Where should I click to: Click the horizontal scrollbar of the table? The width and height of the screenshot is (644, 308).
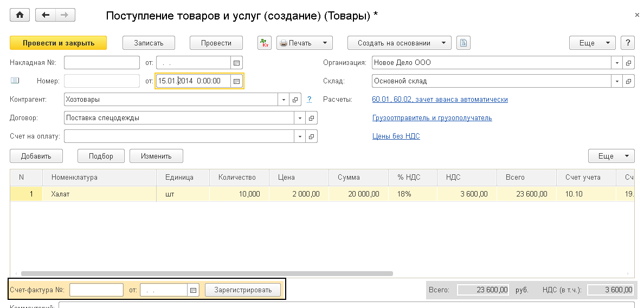[206, 274]
